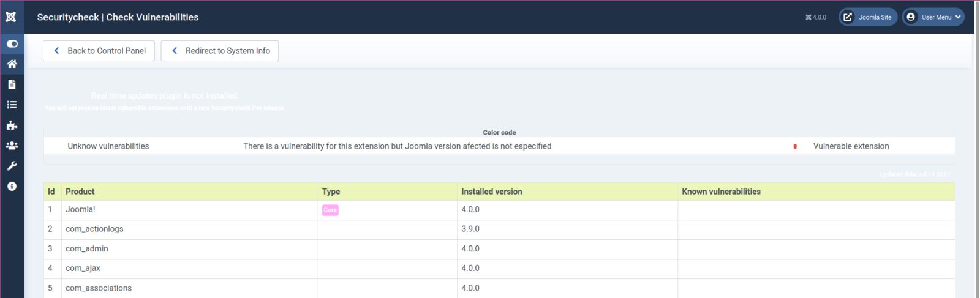980x298 pixels.
Task: Click the Unknow vulnerabilities legend text
Action: [x=108, y=146]
